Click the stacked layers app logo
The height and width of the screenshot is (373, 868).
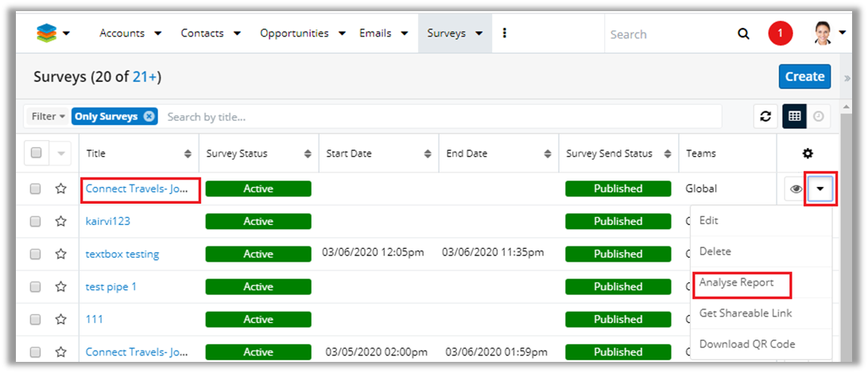click(47, 33)
